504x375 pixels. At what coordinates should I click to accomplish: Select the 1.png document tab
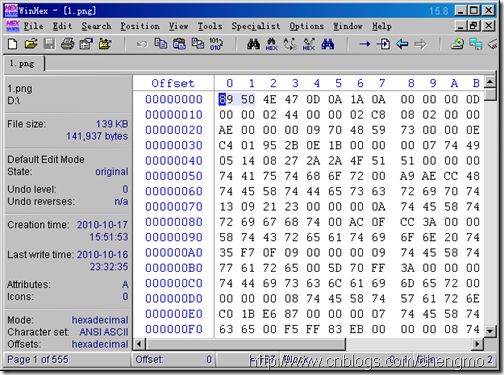coord(24,63)
